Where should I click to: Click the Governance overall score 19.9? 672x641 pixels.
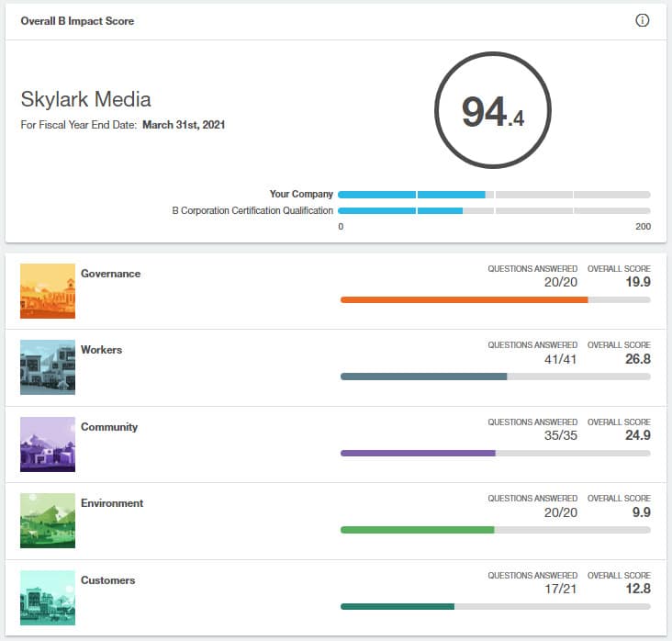[x=638, y=282]
